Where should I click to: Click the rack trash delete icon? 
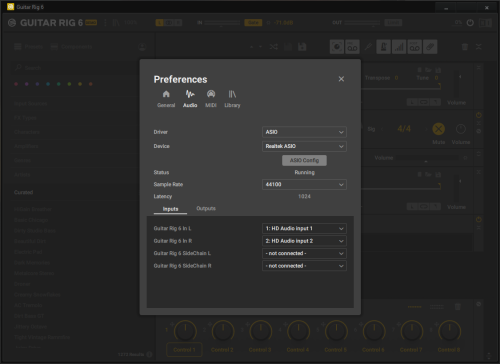465,47
